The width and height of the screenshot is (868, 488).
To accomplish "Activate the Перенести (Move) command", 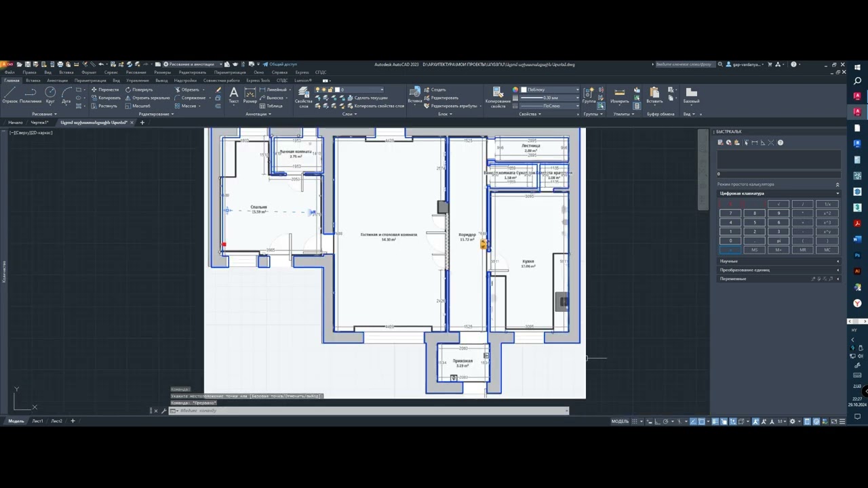I will pos(104,89).
